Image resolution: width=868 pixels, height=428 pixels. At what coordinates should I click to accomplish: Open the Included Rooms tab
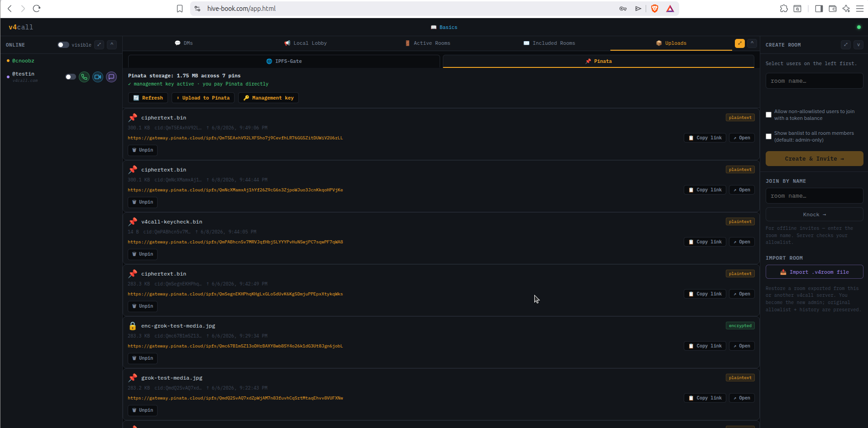(549, 43)
